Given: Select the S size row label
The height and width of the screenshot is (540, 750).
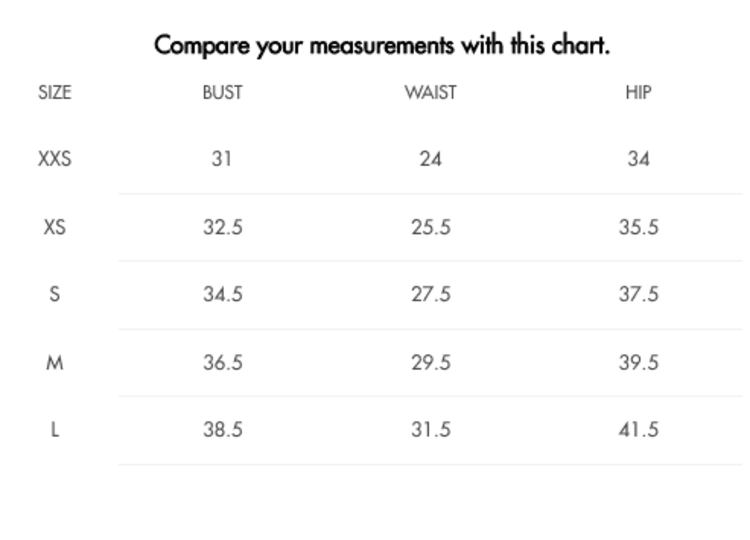Looking at the screenshot, I should 55,295.
